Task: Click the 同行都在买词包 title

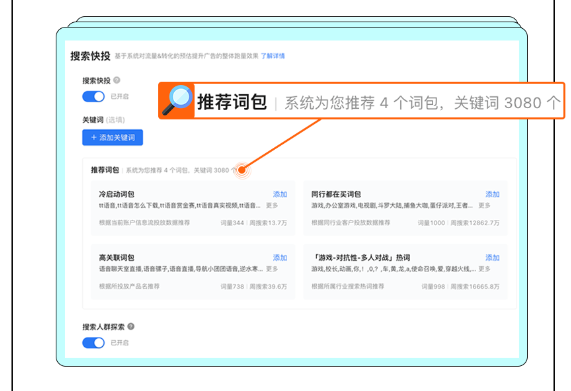Action: [336, 194]
